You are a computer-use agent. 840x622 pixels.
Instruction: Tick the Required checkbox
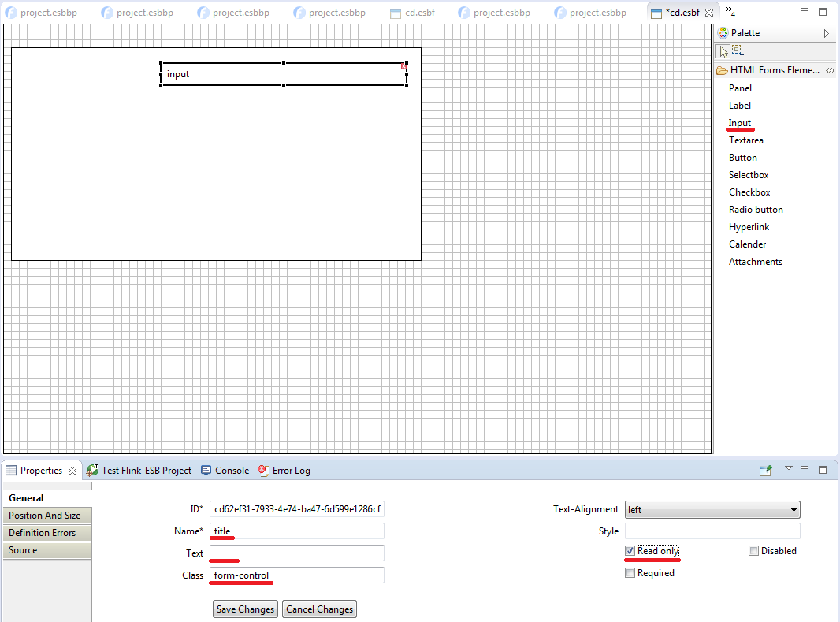630,573
